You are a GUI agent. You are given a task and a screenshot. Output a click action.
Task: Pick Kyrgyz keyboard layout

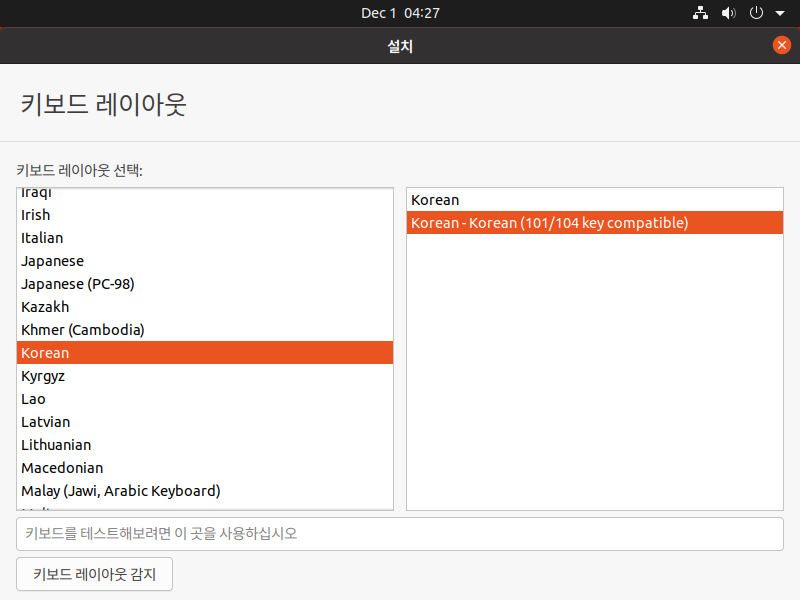205,376
